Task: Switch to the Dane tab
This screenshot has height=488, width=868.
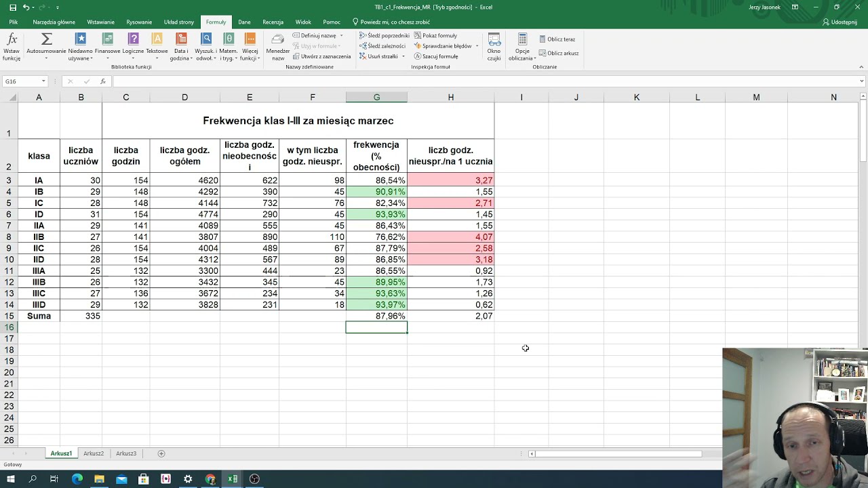Action: click(x=244, y=22)
